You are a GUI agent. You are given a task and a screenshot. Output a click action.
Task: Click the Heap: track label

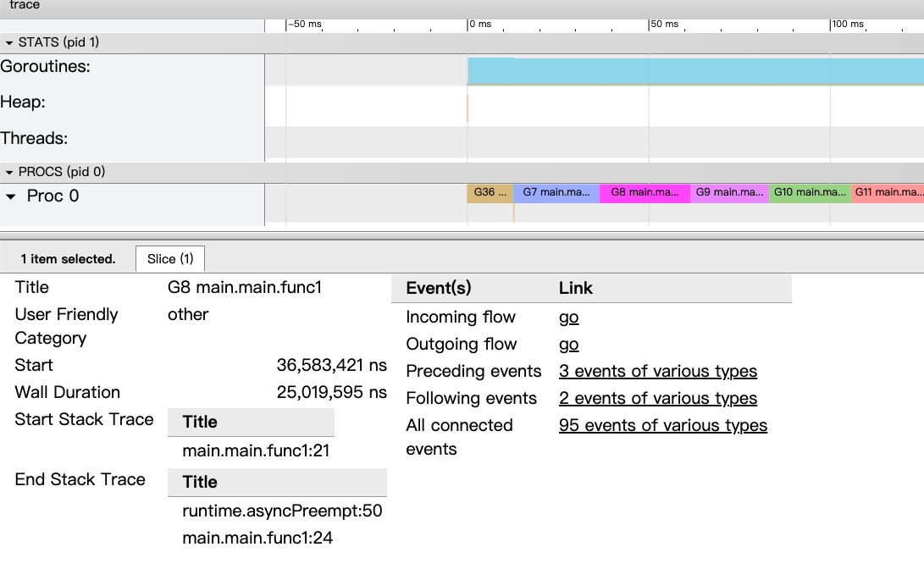tap(23, 102)
